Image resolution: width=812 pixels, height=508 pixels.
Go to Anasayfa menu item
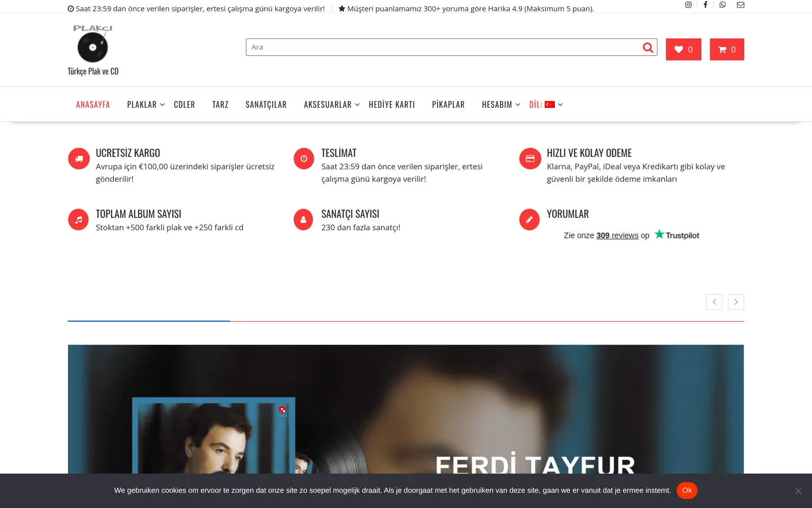tap(93, 104)
